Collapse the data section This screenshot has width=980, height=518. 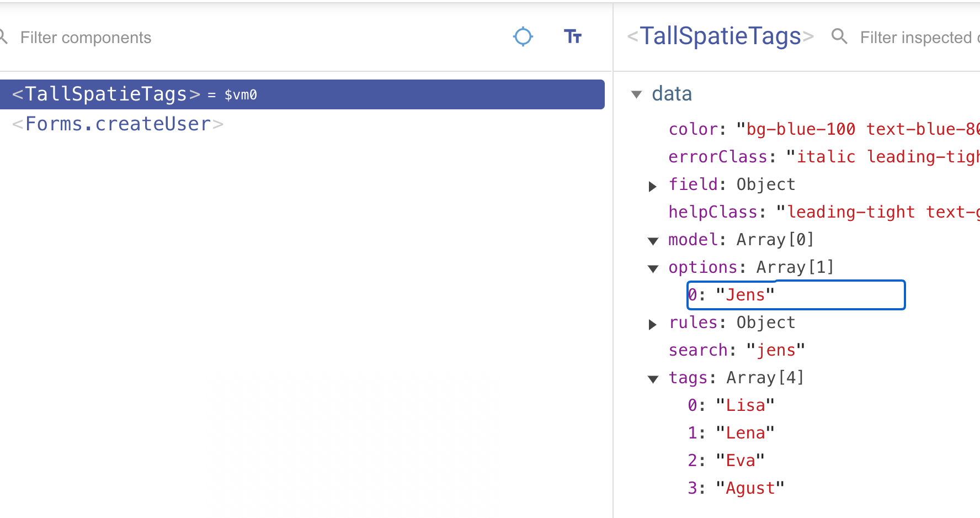[637, 94]
